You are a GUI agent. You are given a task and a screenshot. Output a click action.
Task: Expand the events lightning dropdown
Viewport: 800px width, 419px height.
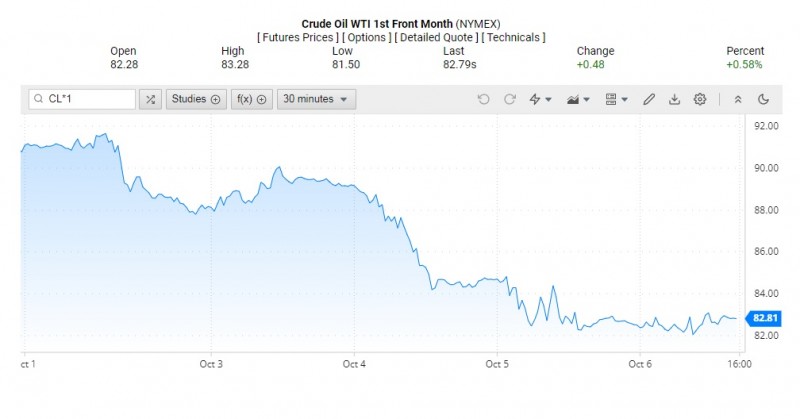pos(541,99)
